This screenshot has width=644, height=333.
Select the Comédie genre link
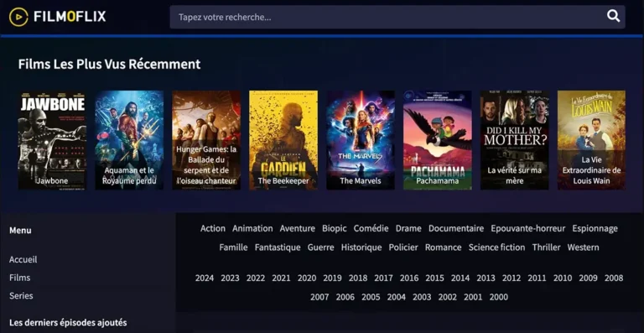pyautogui.click(x=371, y=228)
